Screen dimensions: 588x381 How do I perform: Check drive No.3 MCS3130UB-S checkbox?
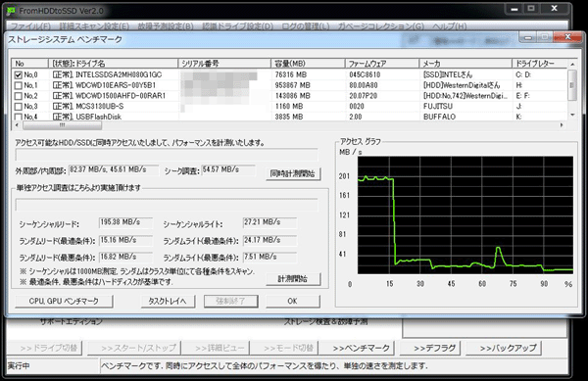18,107
